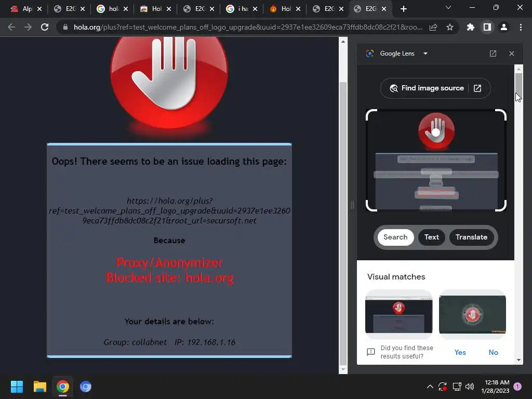This screenshot has height=399, width=532.
Task: Click the external link icon beside Find image source
Action: pos(477,88)
